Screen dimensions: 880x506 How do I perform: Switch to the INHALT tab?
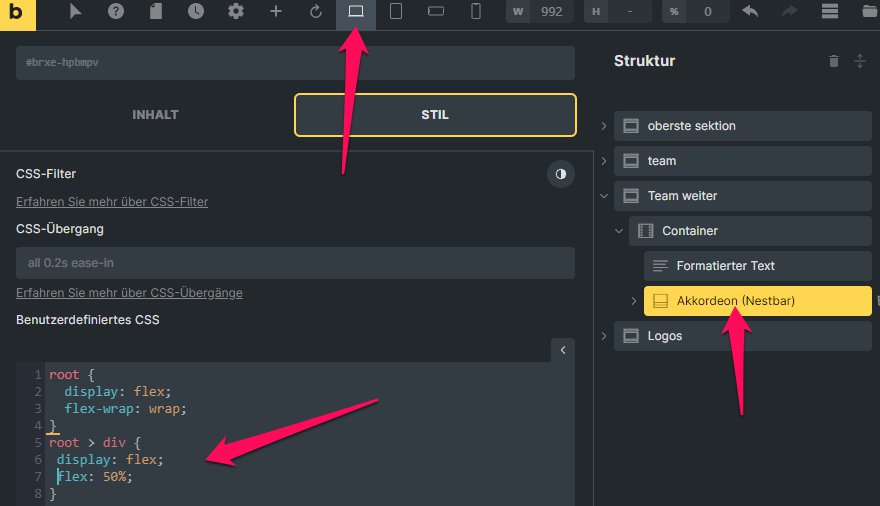(155, 115)
